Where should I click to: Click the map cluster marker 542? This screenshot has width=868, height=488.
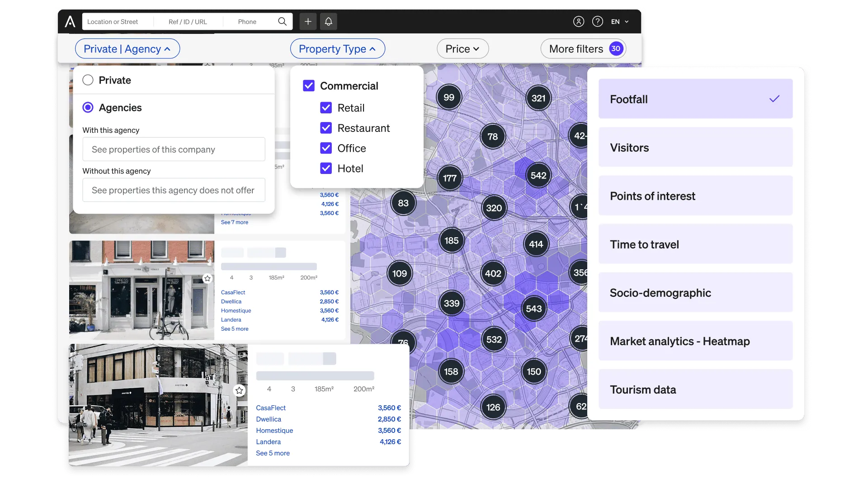coord(538,176)
